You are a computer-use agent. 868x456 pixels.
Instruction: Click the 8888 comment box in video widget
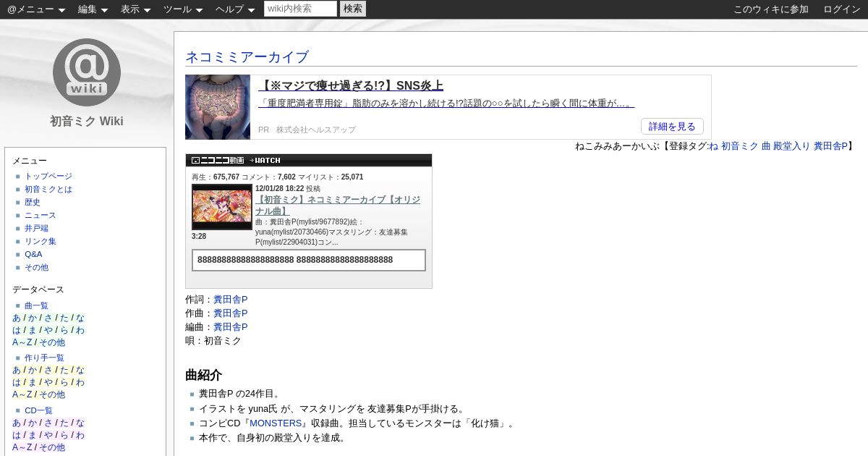coord(309,261)
